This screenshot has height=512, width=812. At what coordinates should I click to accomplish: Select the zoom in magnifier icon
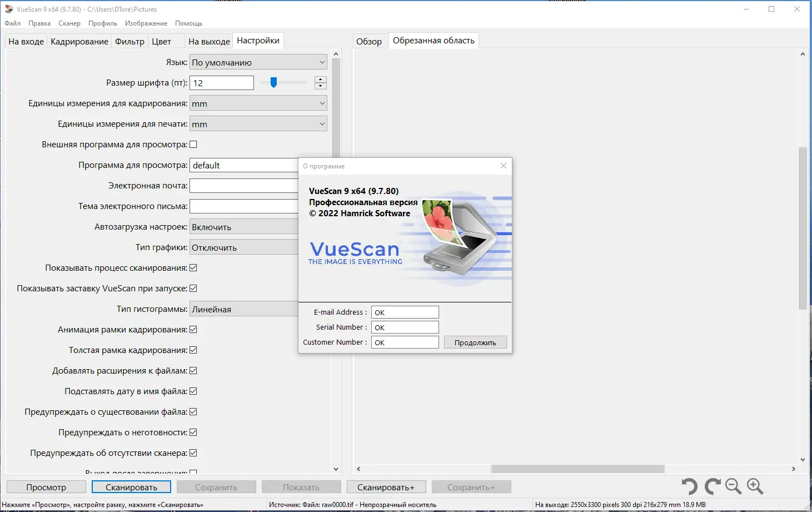coord(755,486)
